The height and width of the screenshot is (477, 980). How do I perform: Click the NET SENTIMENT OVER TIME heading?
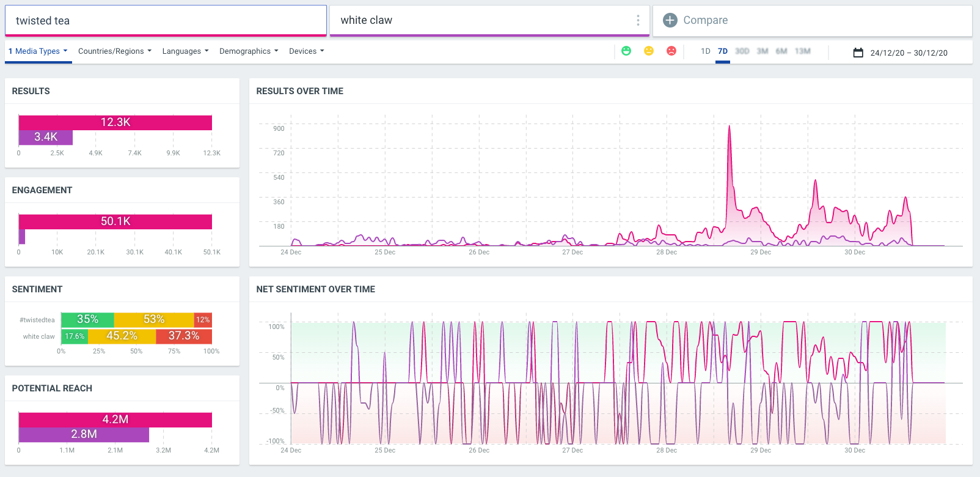point(316,289)
